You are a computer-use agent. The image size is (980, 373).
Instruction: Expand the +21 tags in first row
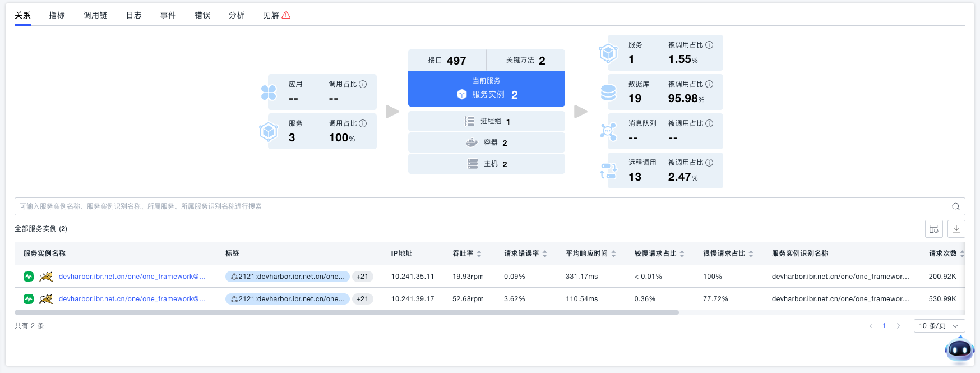pyautogui.click(x=362, y=277)
